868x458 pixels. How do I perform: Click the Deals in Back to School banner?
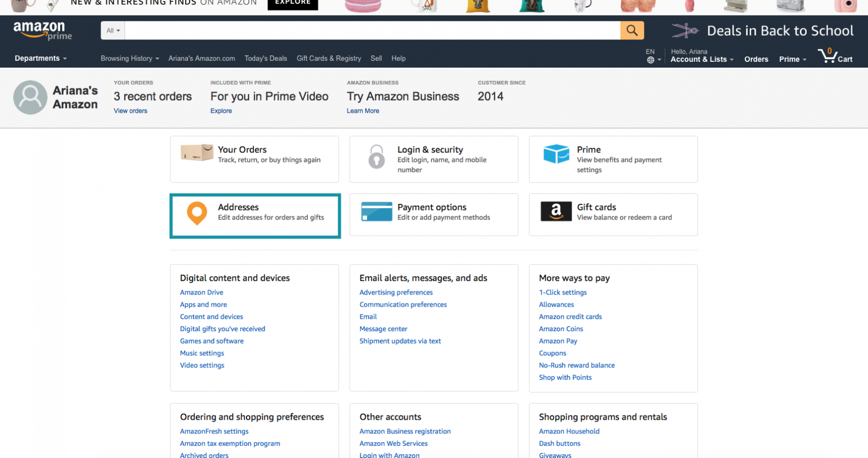coord(763,31)
